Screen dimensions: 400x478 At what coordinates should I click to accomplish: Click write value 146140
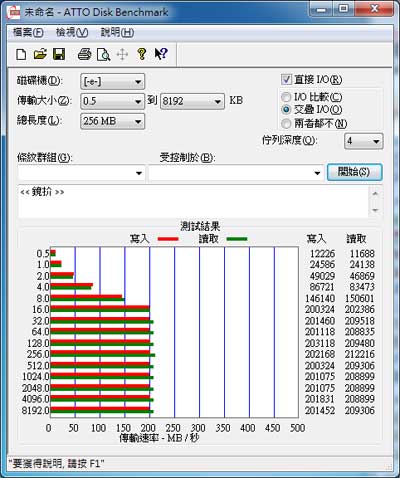(x=320, y=298)
